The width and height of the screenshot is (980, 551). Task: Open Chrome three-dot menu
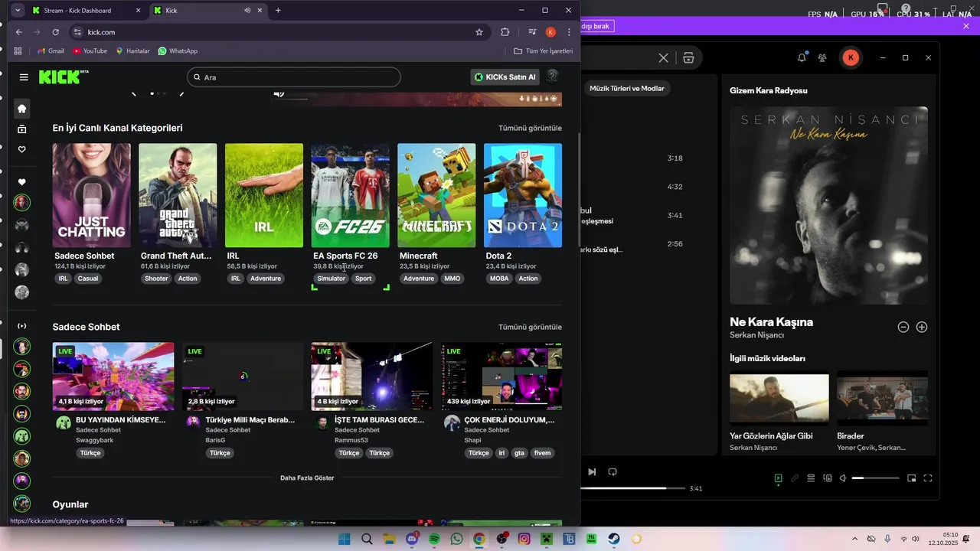tap(569, 32)
